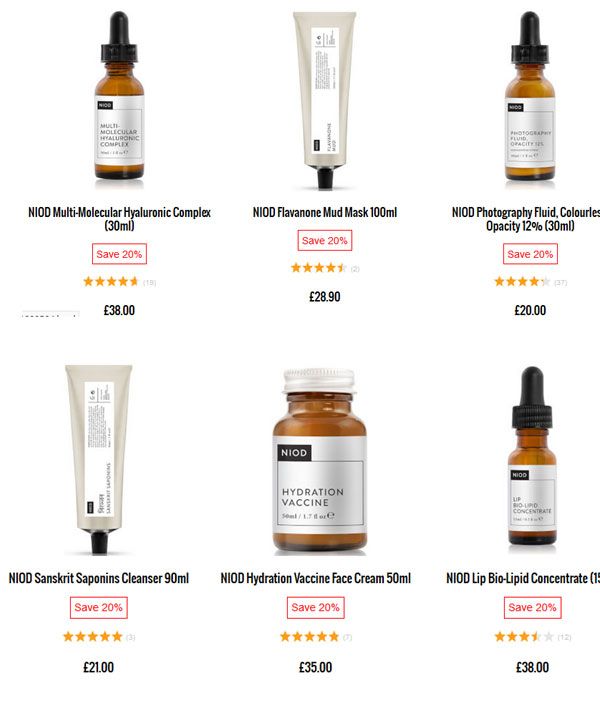600x714 pixels.
Task: Click star rating of Flavanone Mud Mask
Action: click(x=319, y=268)
